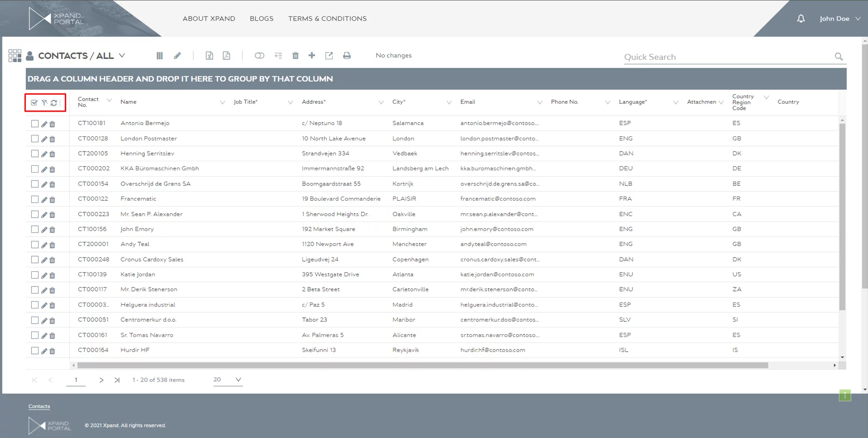Viewport: 868px width, 438px height.
Task: Click the Export to PDF icon
Action: click(226, 56)
